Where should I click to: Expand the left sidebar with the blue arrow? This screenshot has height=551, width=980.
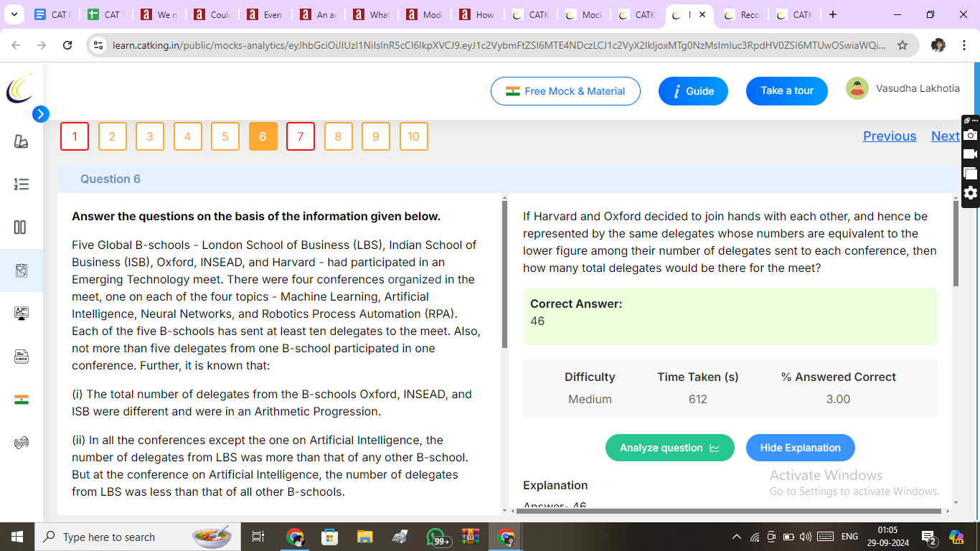41,113
